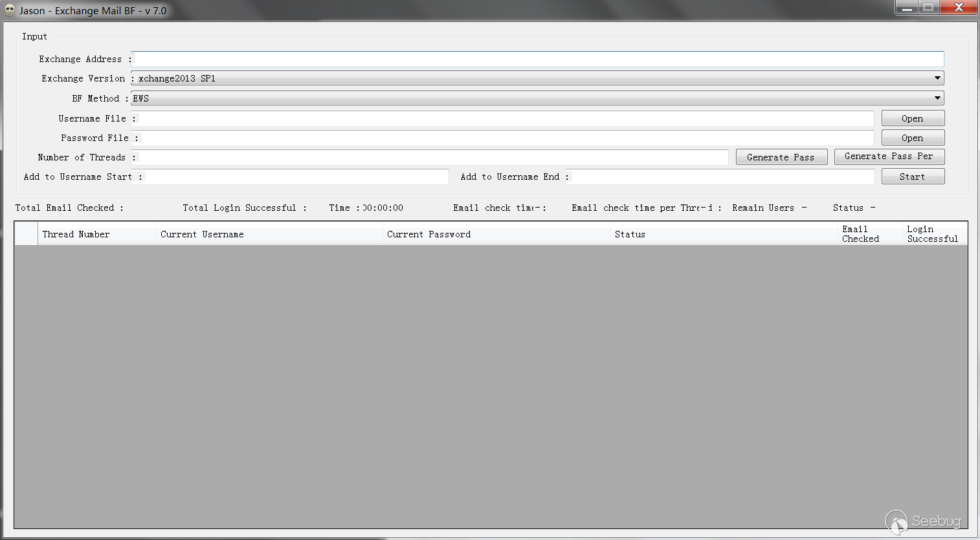This screenshot has height=540, width=980.
Task: Sort by Thread Number column header
Action: (x=97, y=234)
